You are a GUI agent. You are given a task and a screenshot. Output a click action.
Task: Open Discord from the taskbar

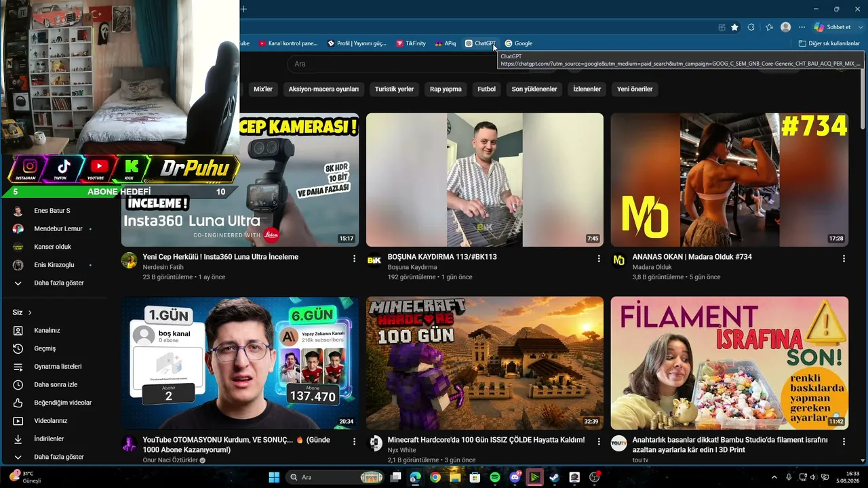click(x=515, y=477)
